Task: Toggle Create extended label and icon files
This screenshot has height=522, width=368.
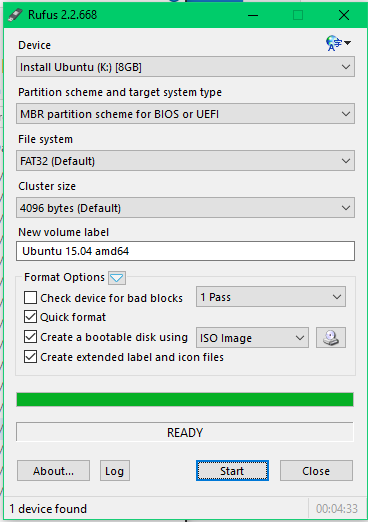Action: (x=30, y=357)
